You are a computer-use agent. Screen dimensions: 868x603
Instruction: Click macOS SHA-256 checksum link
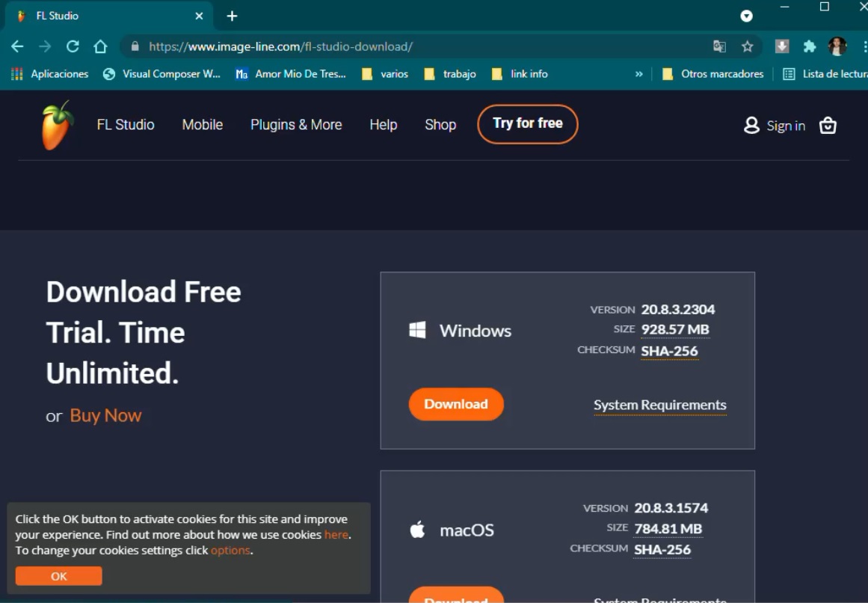pyautogui.click(x=662, y=549)
